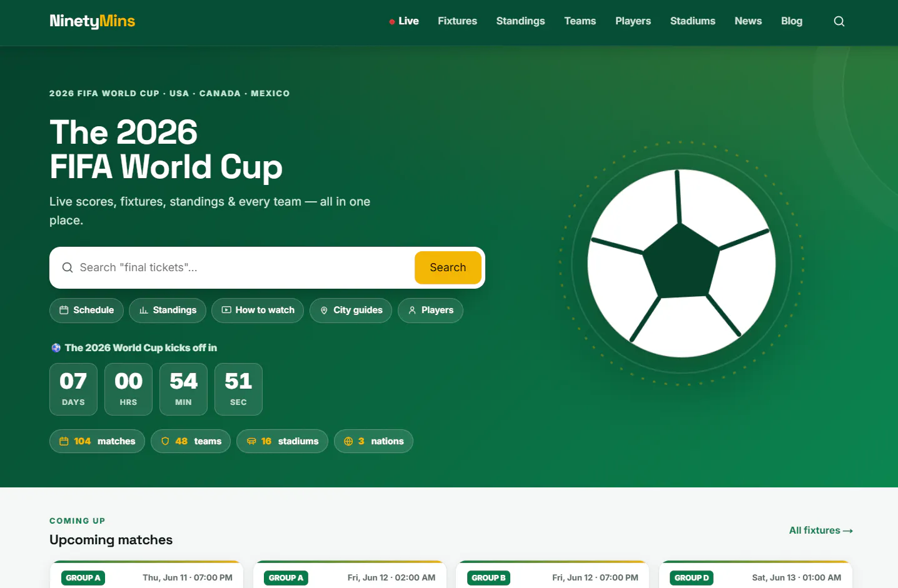This screenshot has width=898, height=588.
Task: Click the "2026 FIFA WORLD CUP · USA · CANADA · MEXICO" tagline
Action: pyautogui.click(x=169, y=94)
